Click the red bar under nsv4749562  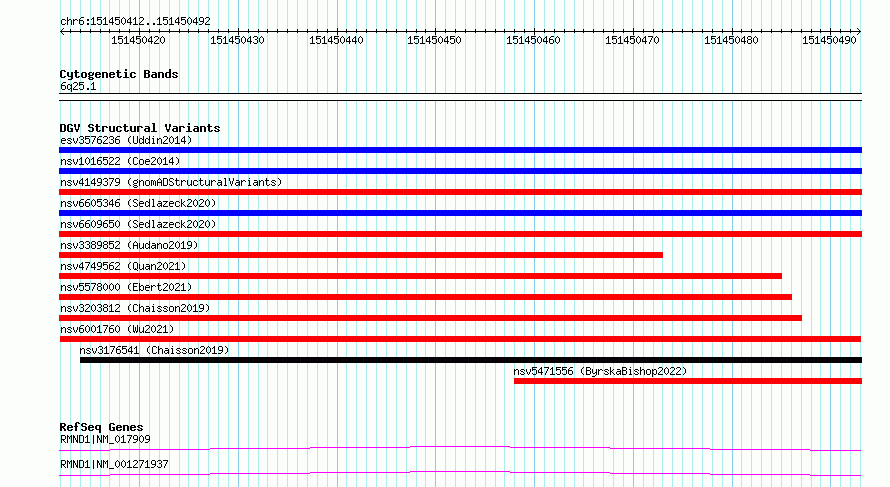pyautogui.click(x=420, y=276)
